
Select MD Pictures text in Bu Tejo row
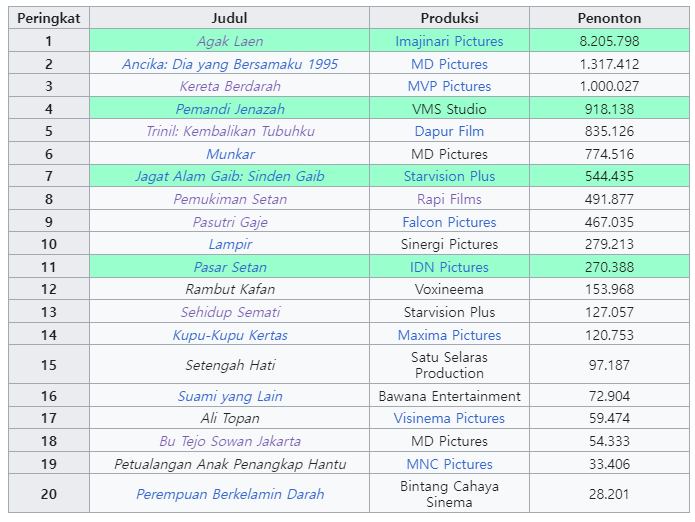tap(449, 441)
